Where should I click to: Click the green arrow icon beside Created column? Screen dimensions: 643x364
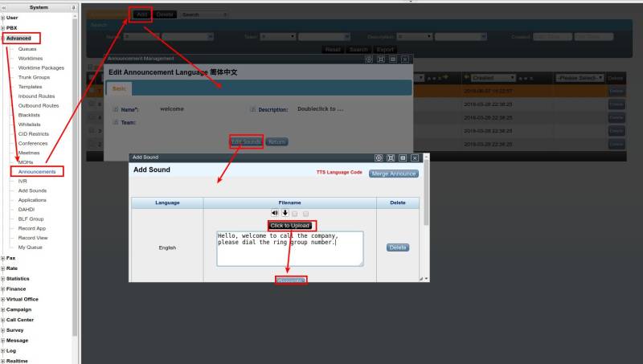(x=467, y=77)
